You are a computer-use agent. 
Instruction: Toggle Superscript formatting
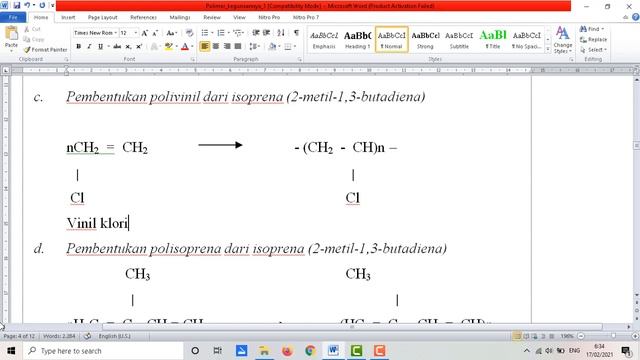139,47
